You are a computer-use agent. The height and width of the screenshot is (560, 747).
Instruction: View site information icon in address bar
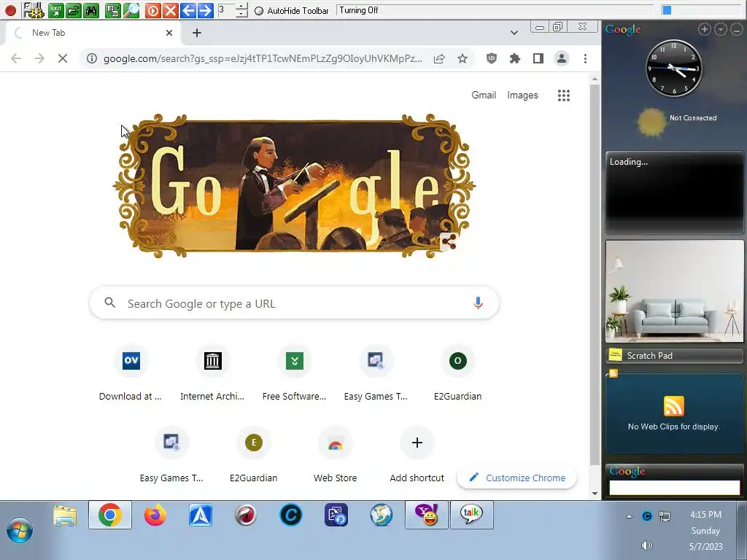92,58
